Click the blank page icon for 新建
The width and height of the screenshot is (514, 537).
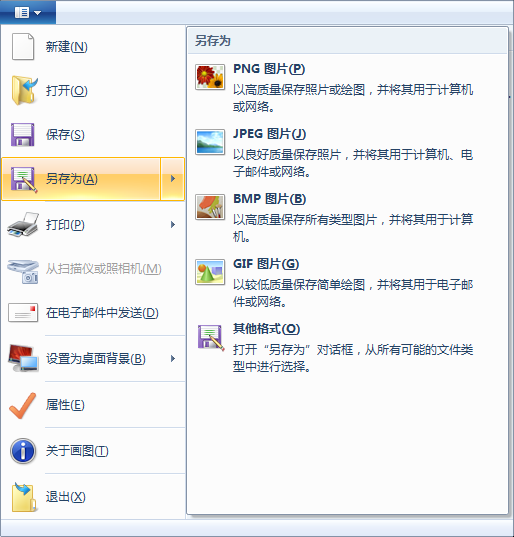pyautogui.click(x=23, y=47)
